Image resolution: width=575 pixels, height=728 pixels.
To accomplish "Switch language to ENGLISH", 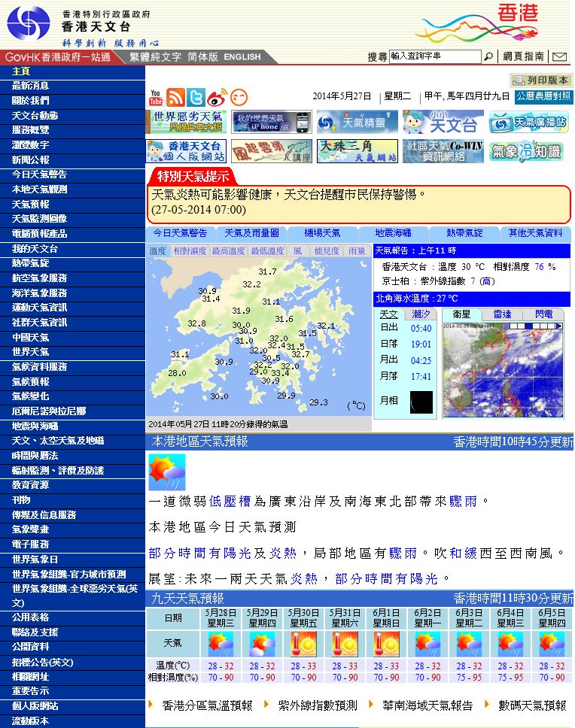I will 242,57.
